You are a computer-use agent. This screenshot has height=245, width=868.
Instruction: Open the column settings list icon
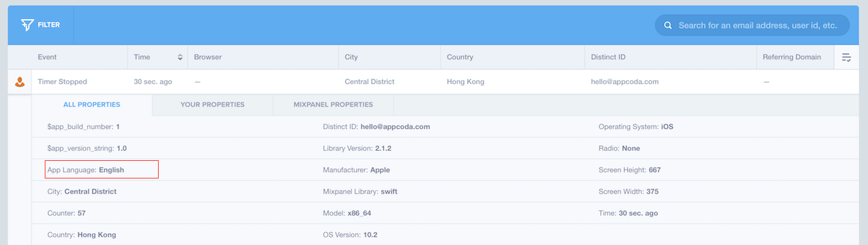[847, 58]
